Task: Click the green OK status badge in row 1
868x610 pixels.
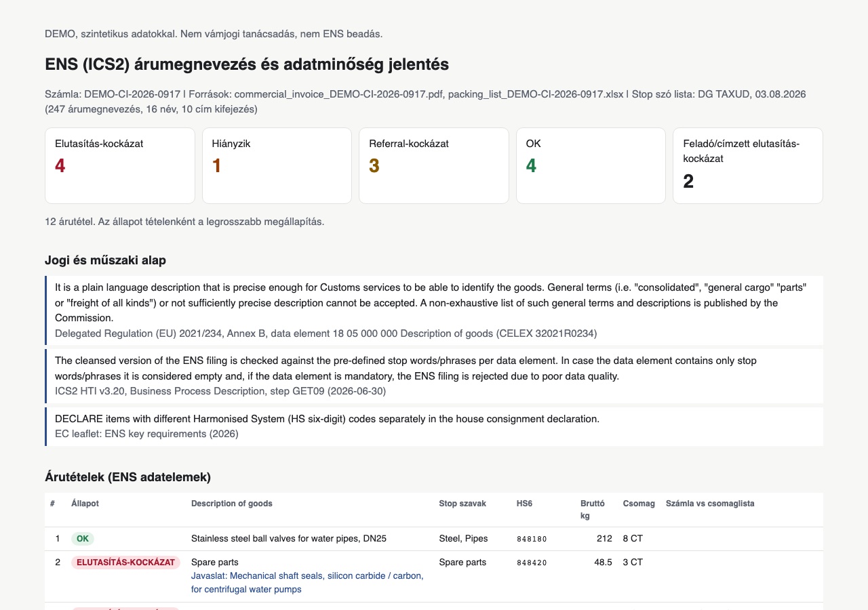Action: tap(83, 539)
